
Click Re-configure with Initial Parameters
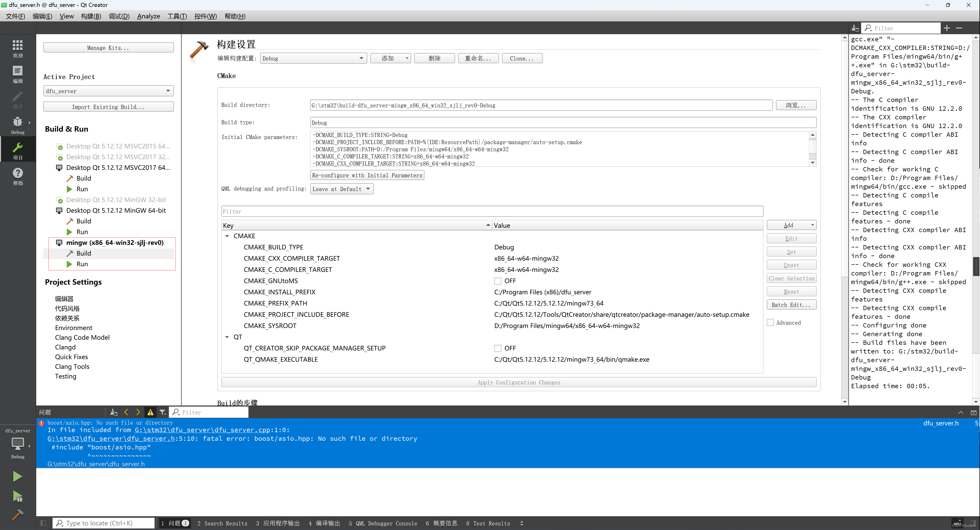click(x=367, y=175)
